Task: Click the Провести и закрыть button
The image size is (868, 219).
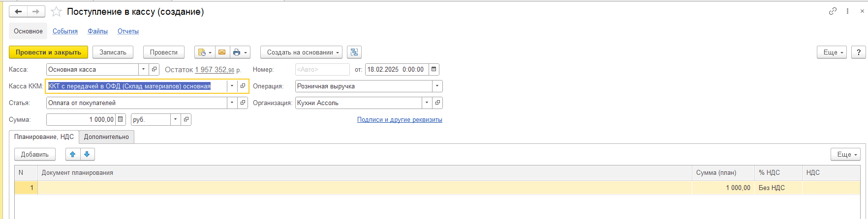Action: click(x=48, y=52)
